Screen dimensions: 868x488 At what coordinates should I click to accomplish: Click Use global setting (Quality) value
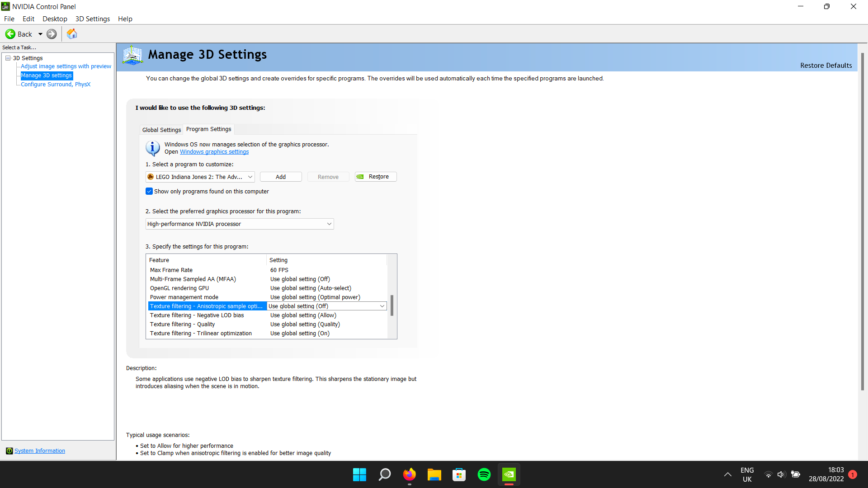coord(305,324)
